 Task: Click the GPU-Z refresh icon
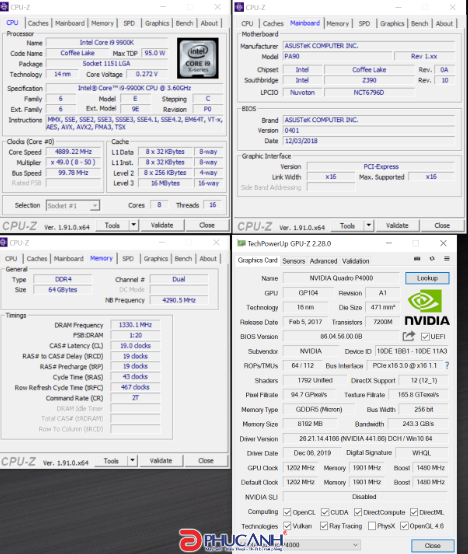click(432, 259)
